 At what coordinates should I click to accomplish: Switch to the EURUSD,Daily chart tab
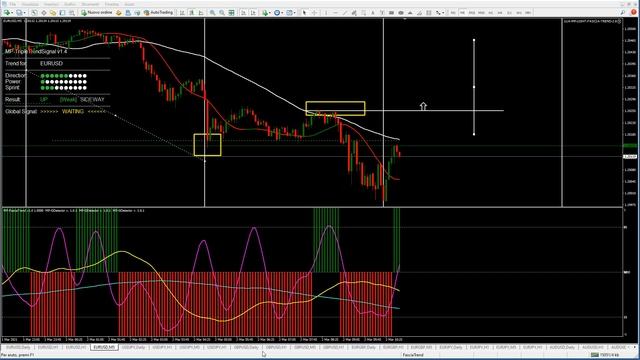click(18, 347)
